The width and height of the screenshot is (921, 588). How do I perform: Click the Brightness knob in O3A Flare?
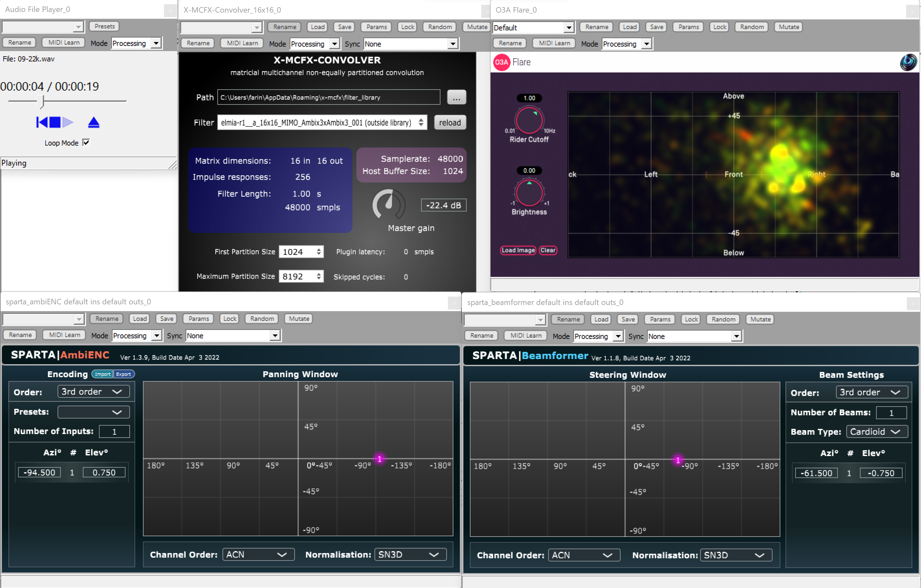click(x=529, y=192)
